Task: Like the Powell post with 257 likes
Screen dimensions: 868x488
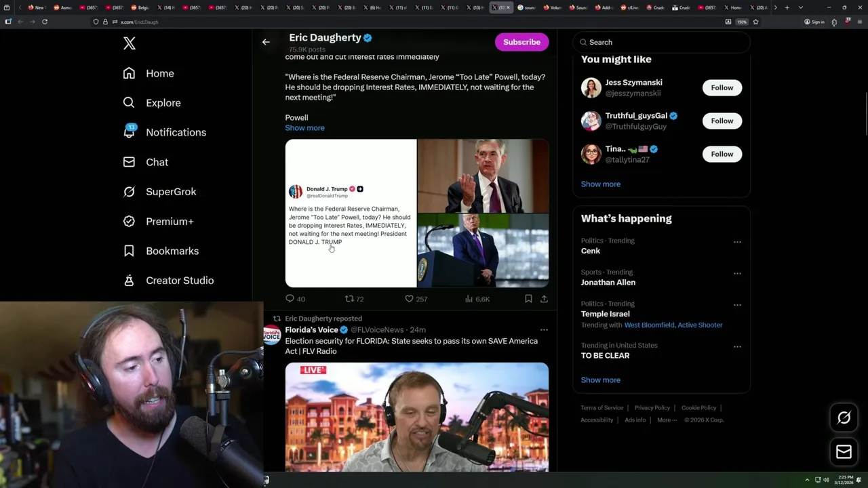Action: click(x=416, y=299)
